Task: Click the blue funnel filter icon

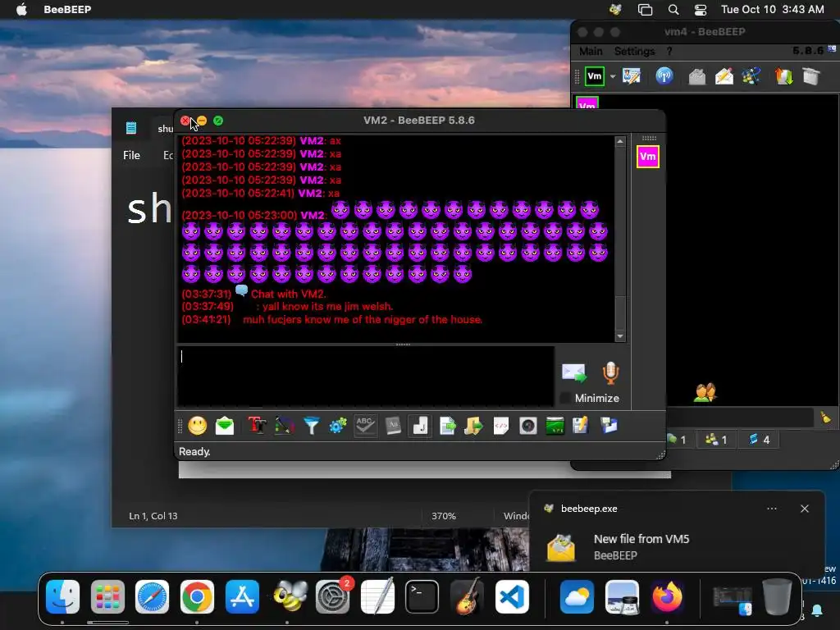Action: pos(311,426)
